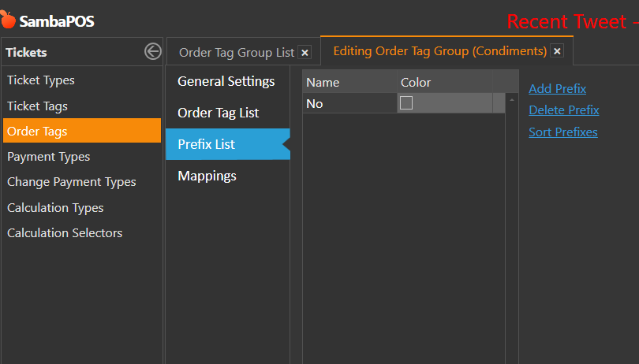Screen dimensions: 639x364
Task: Select the Prefix List section
Action: 206,144
